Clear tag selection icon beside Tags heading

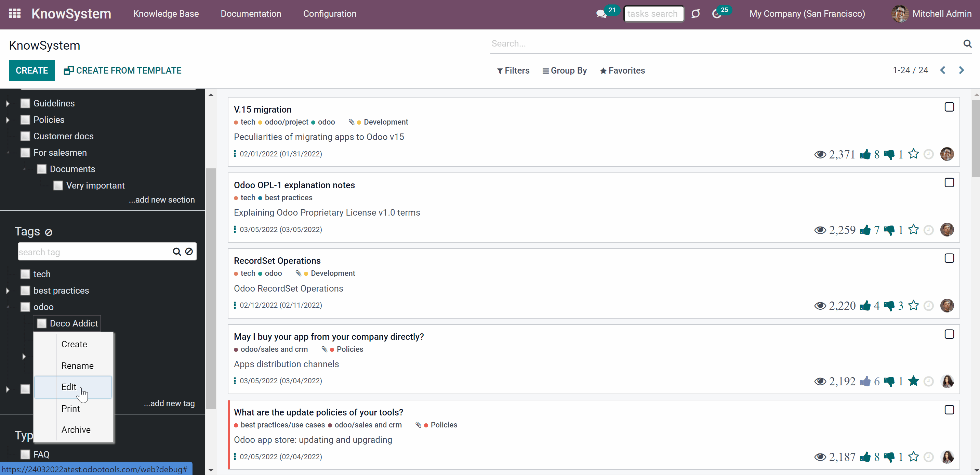pyautogui.click(x=48, y=232)
